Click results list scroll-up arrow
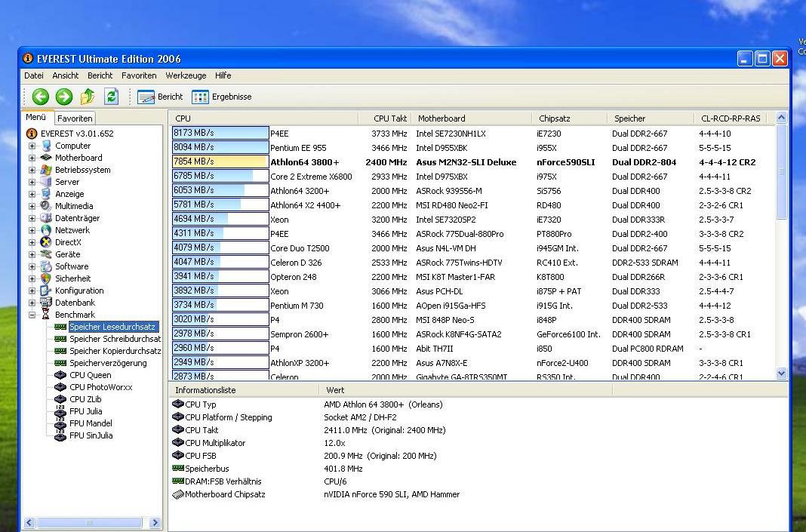806x532 pixels. pyautogui.click(x=781, y=118)
